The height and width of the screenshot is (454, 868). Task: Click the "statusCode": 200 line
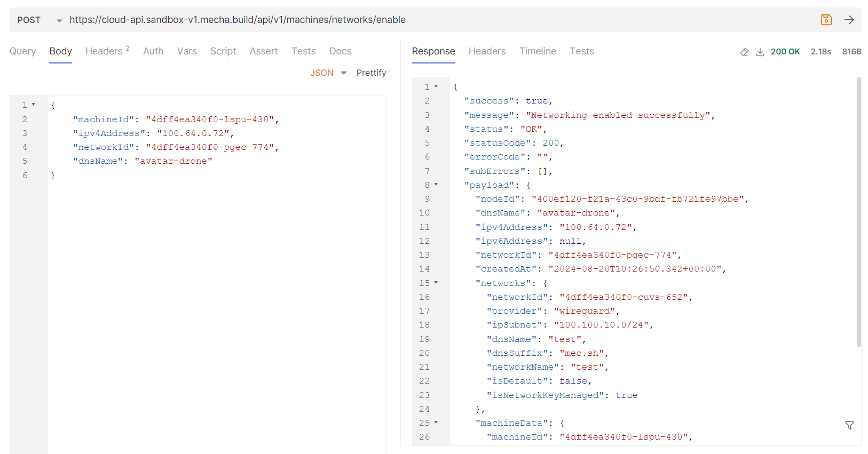pyautogui.click(x=514, y=143)
